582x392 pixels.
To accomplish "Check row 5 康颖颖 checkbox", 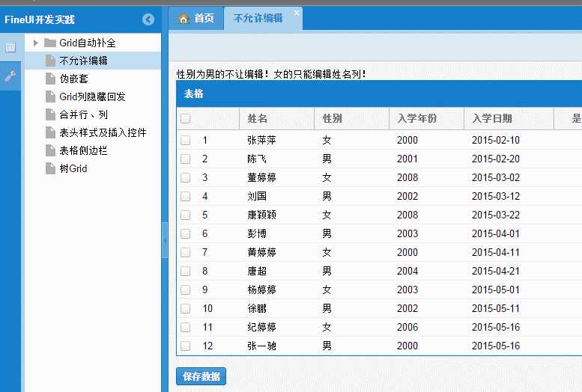I will 185,215.
